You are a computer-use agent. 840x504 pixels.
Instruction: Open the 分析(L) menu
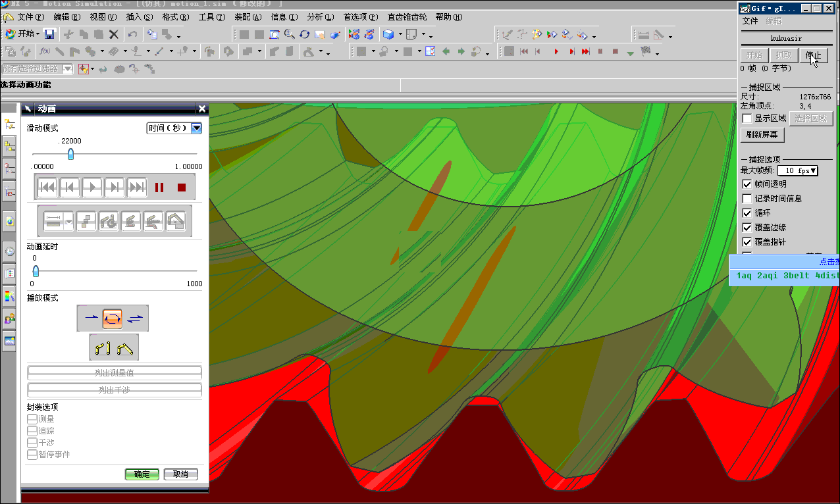(x=321, y=16)
